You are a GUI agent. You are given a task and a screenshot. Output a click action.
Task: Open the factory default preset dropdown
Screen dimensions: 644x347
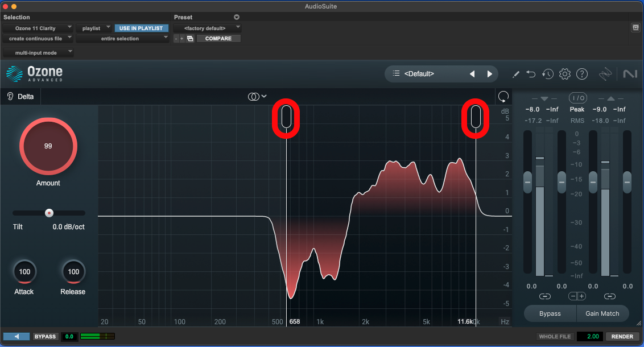(x=207, y=28)
